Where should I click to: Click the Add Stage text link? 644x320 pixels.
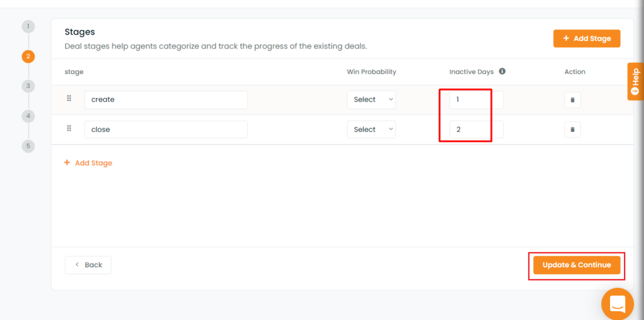[x=88, y=163]
